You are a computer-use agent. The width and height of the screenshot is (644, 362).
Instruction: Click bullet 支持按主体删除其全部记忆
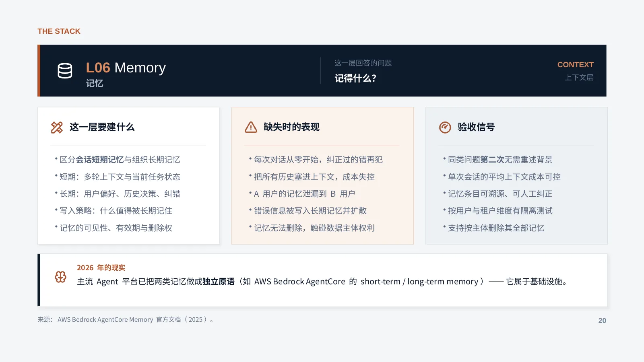pyautogui.click(x=493, y=228)
